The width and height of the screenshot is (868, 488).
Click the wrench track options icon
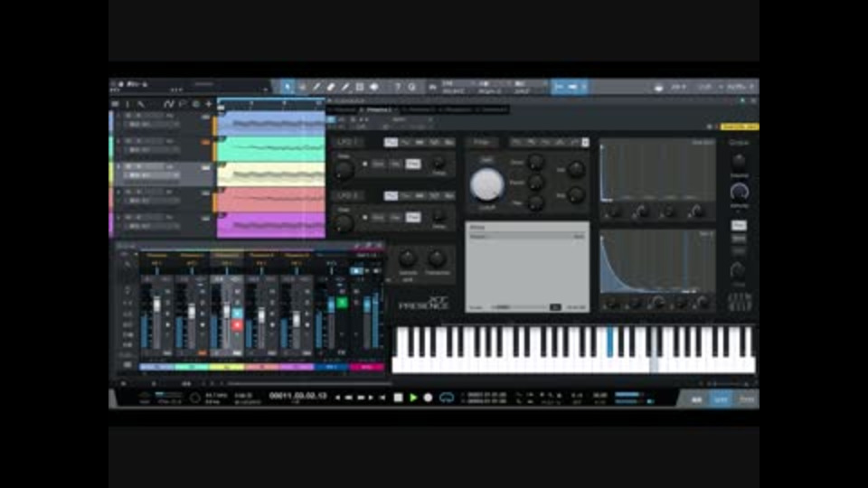(141, 103)
